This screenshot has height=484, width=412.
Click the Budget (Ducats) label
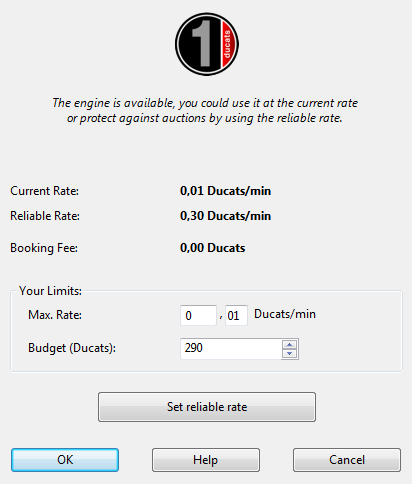point(72,348)
